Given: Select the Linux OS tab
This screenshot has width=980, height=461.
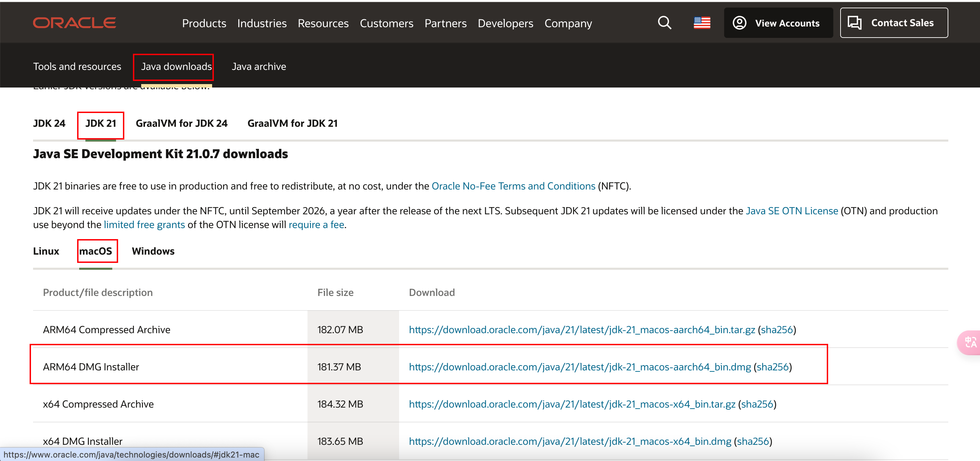Looking at the screenshot, I should [x=46, y=251].
